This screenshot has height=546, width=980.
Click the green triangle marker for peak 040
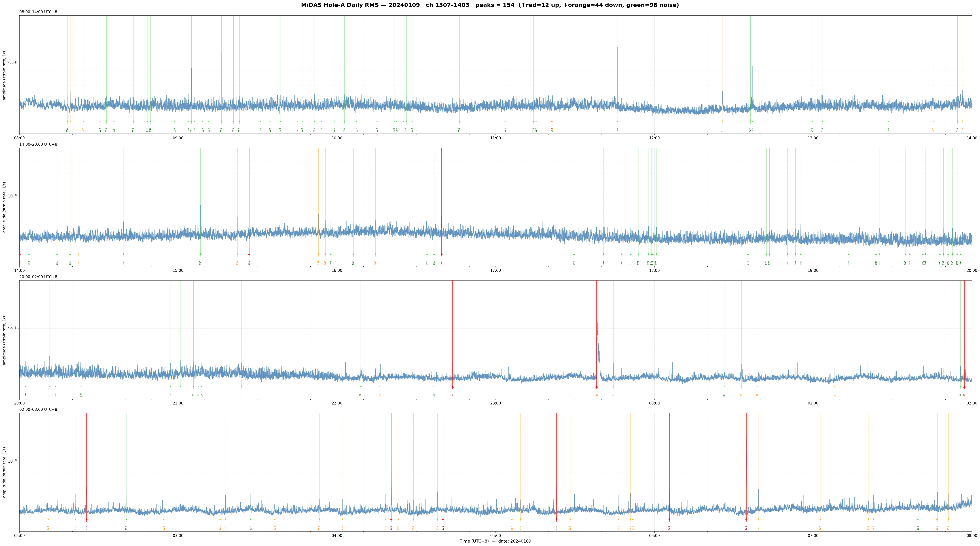point(618,121)
